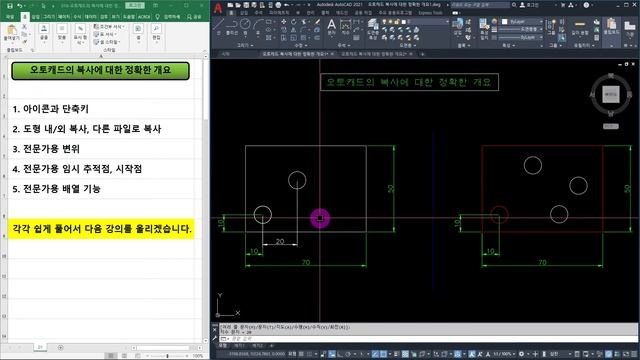The width and height of the screenshot is (640, 360).
Task: Click the Clipboard paste icon in AutoCAD
Action: coord(611,24)
